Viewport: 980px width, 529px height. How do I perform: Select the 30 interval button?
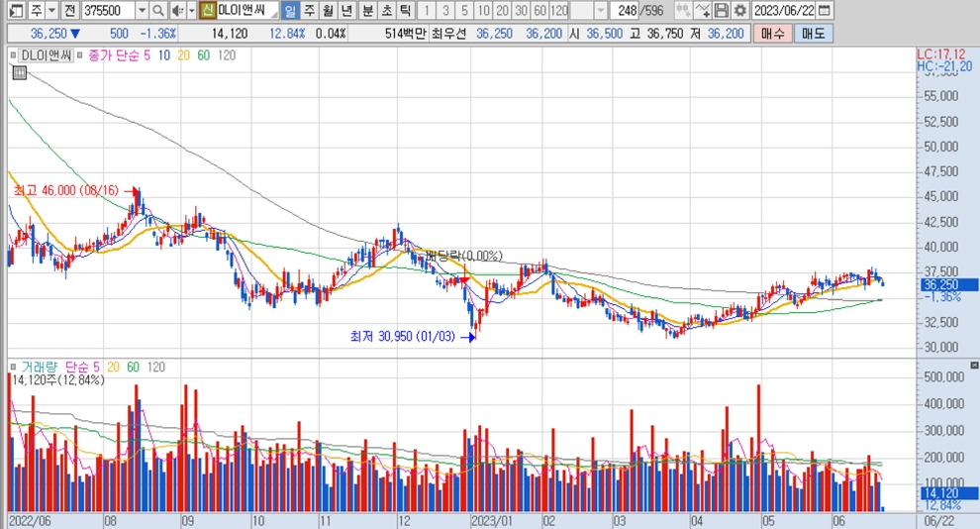[522, 10]
